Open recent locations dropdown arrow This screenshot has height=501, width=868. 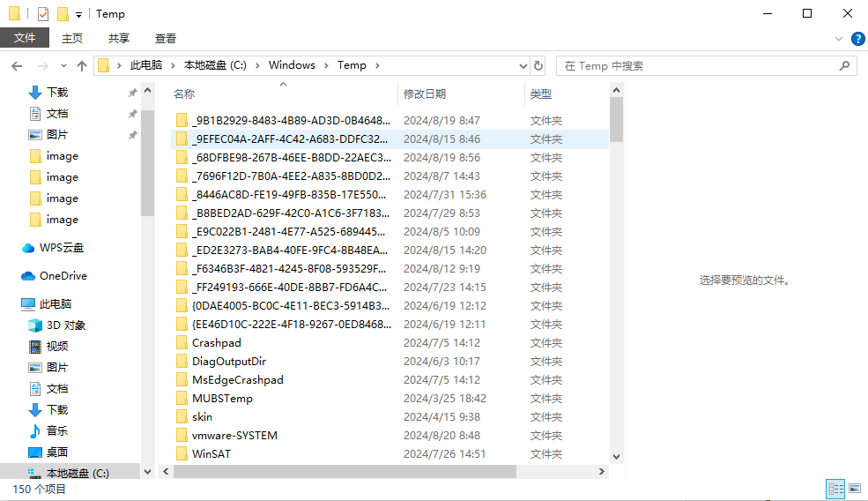coord(63,66)
